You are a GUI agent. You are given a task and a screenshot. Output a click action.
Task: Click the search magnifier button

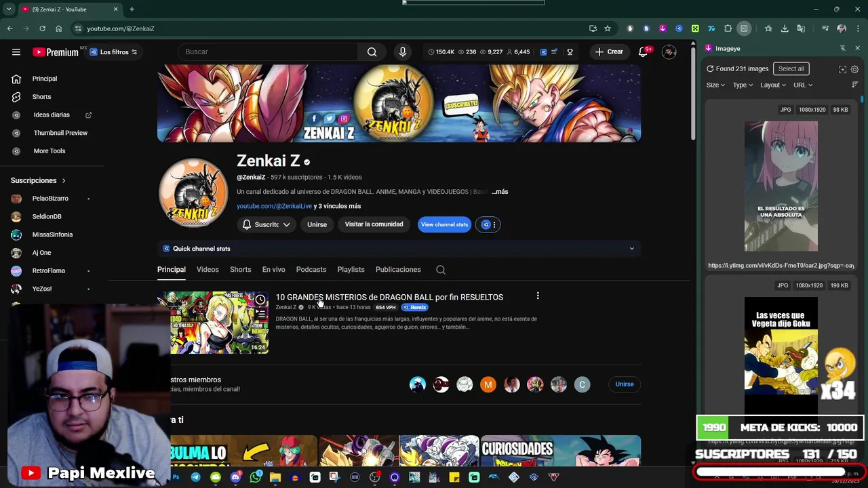coord(372,52)
